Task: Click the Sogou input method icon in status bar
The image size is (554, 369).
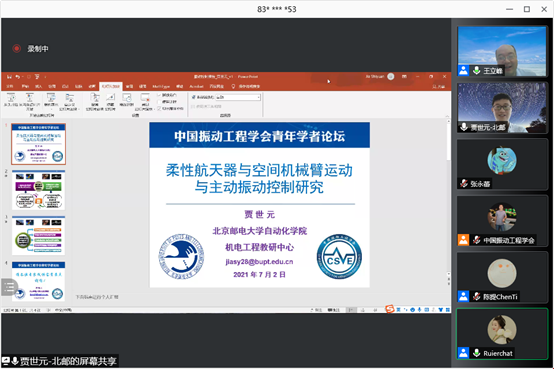Action: tap(389, 309)
